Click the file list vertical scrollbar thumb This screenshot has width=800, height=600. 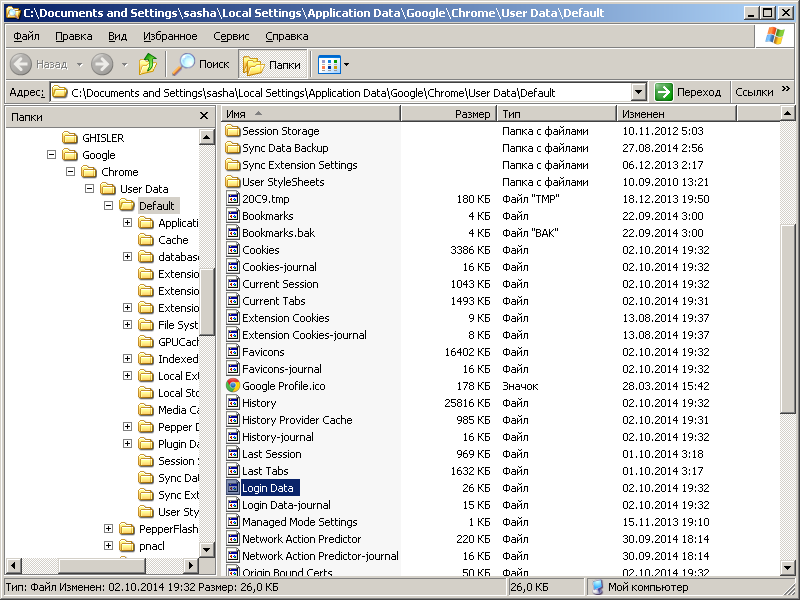(x=787, y=319)
